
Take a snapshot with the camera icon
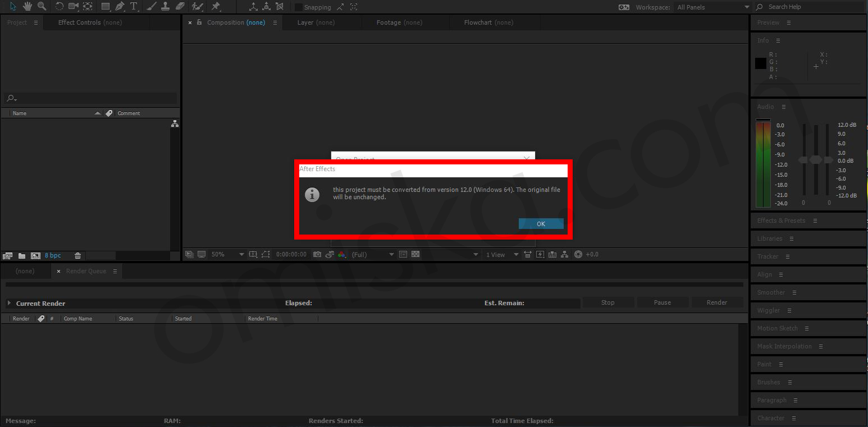[x=317, y=254]
